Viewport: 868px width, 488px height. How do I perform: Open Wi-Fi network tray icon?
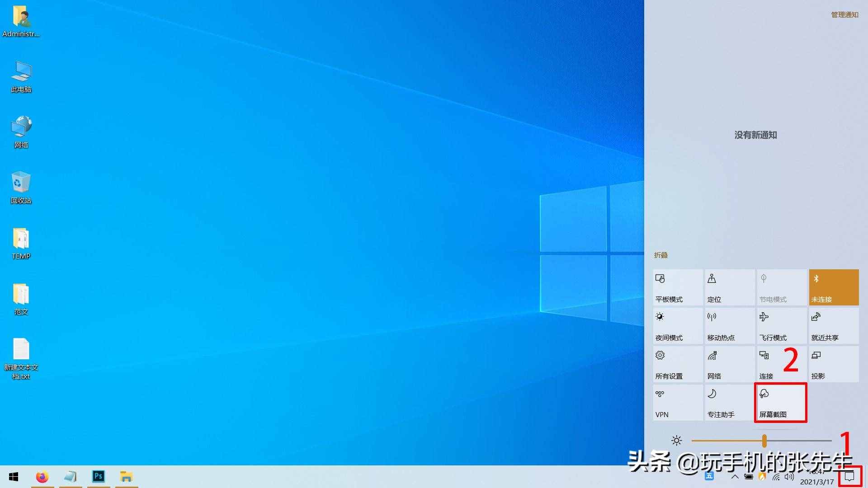click(x=776, y=477)
